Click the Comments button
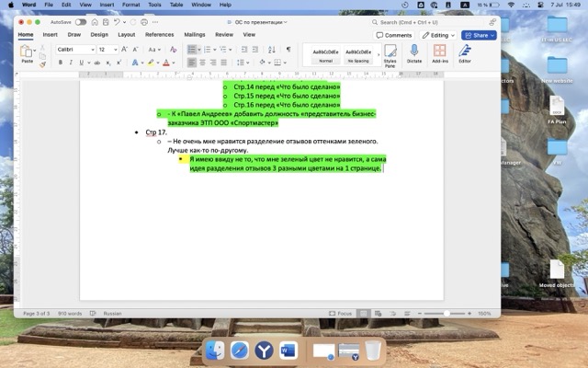This screenshot has width=588, height=368. (394, 35)
